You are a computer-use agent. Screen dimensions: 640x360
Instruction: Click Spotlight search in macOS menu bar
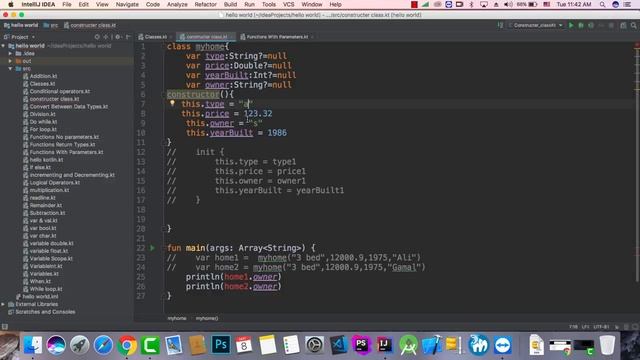[602, 4]
